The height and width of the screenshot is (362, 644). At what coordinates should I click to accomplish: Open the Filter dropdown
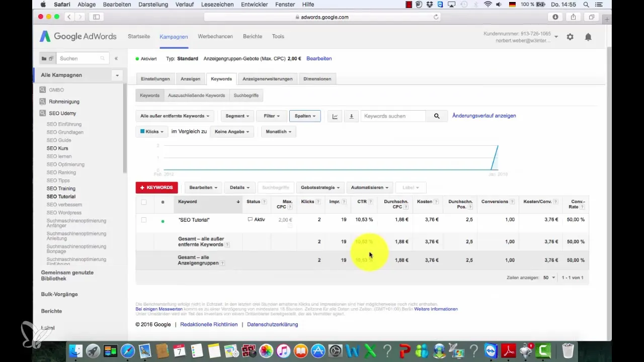tap(272, 116)
